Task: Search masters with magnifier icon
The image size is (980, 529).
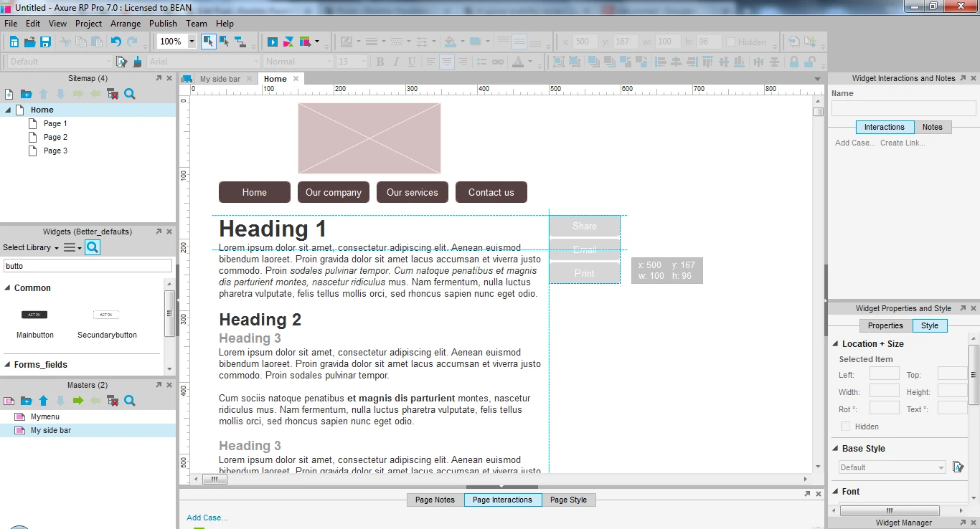Action: pos(130,401)
